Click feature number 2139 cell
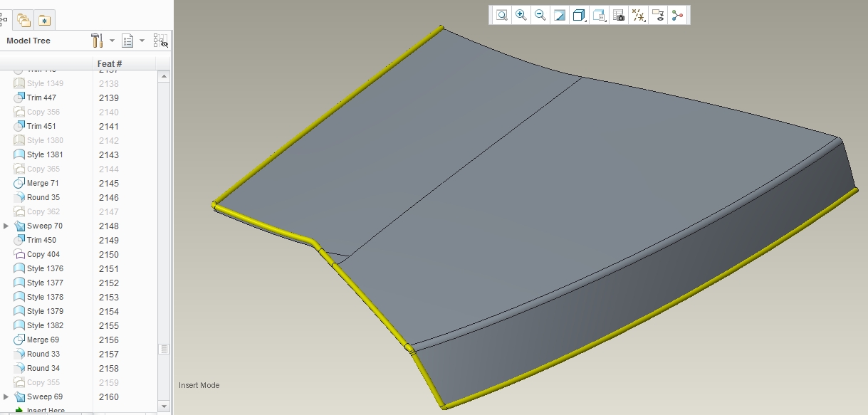Image resolution: width=868 pixels, height=415 pixels. [108, 98]
